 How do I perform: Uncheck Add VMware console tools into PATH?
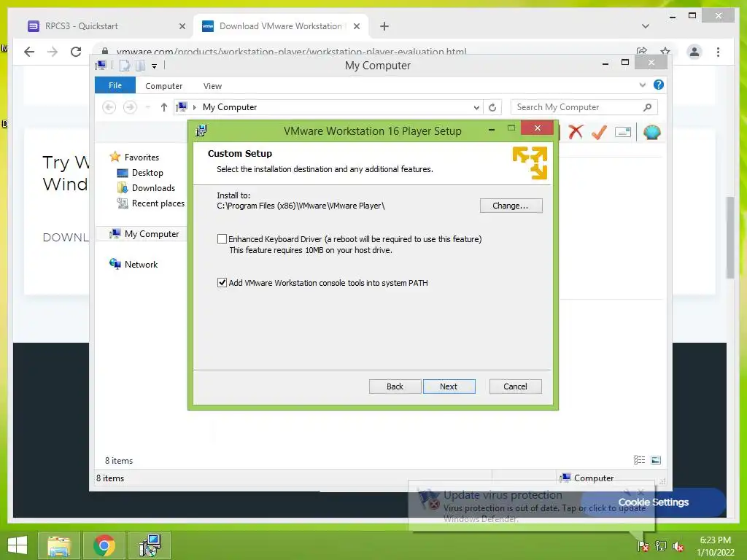point(222,283)
